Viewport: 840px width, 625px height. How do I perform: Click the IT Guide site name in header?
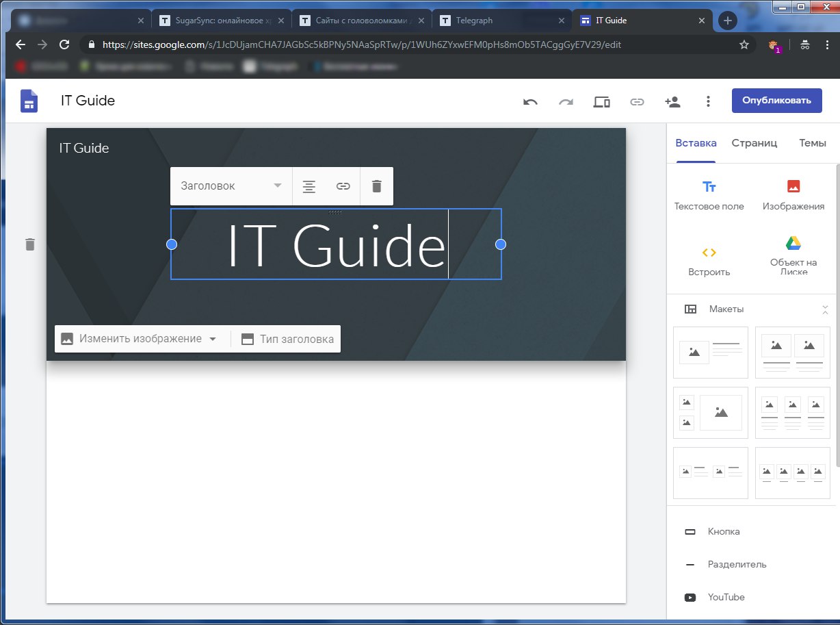84,148
